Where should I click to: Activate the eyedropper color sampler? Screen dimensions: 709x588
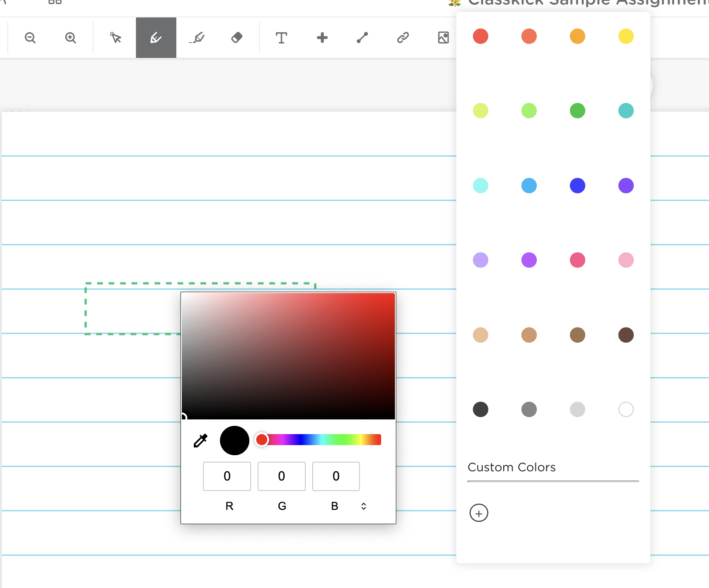pyautogui.click(x=201, y=441)
